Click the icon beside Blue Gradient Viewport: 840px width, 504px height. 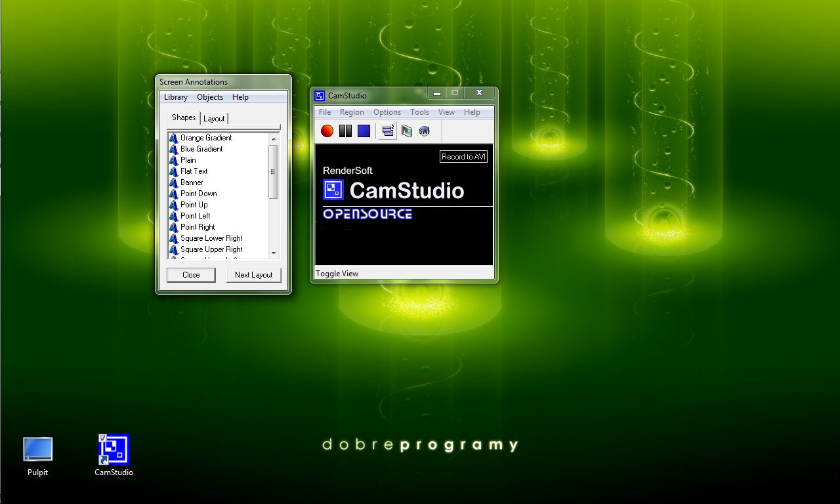[x=174, y=149]
